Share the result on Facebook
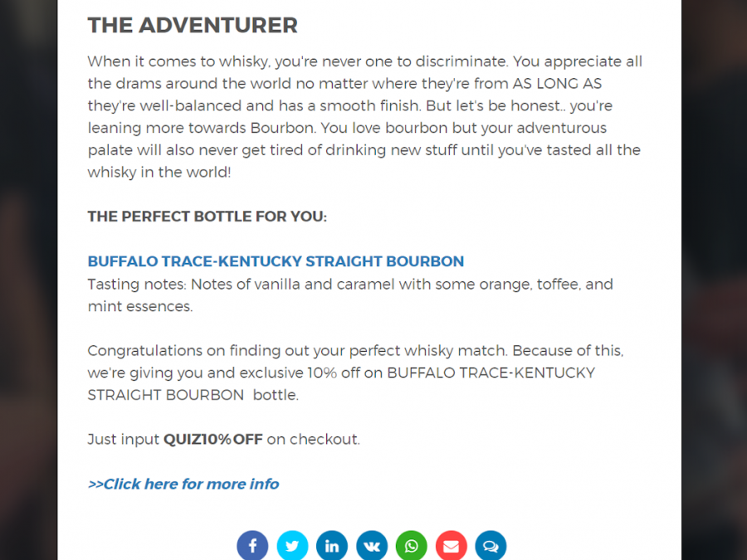Image resolution: width=747 pixels, height=560 pixels. (252, 546)
